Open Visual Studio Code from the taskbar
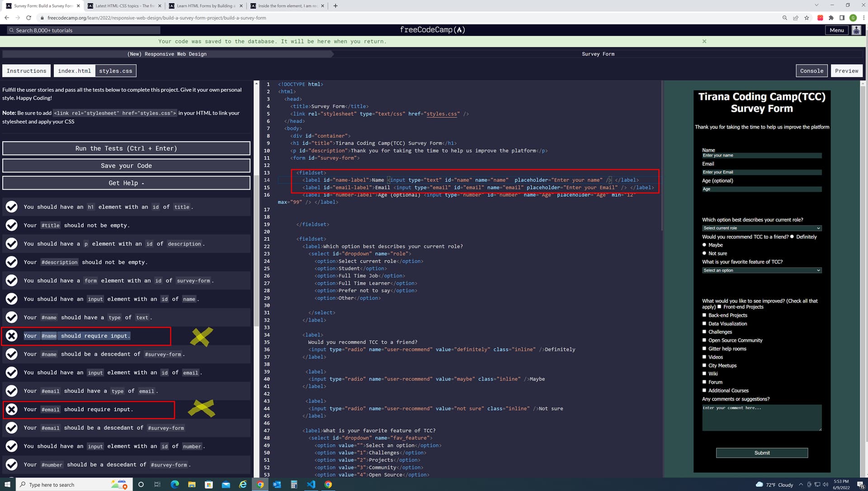The image size is (868, 491). [311, 484]
